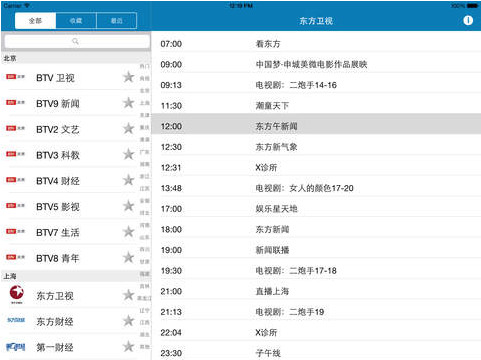Image resolution: width=481 pixels, height=360 pixels.
Task: Switch to the 最近 tab
Action: (116, 21)
